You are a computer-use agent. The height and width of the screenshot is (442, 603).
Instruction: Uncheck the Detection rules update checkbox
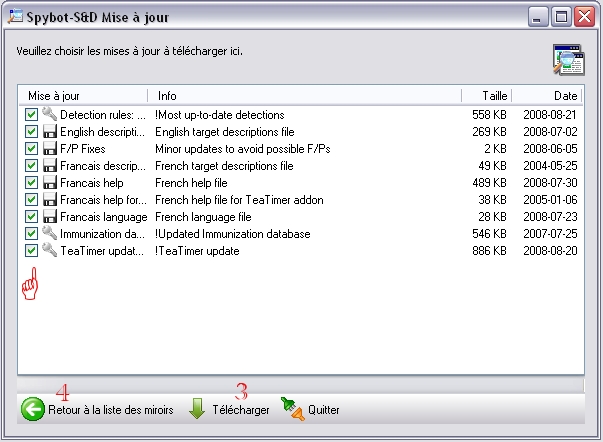pyautogui.click(x=31, y=115)
